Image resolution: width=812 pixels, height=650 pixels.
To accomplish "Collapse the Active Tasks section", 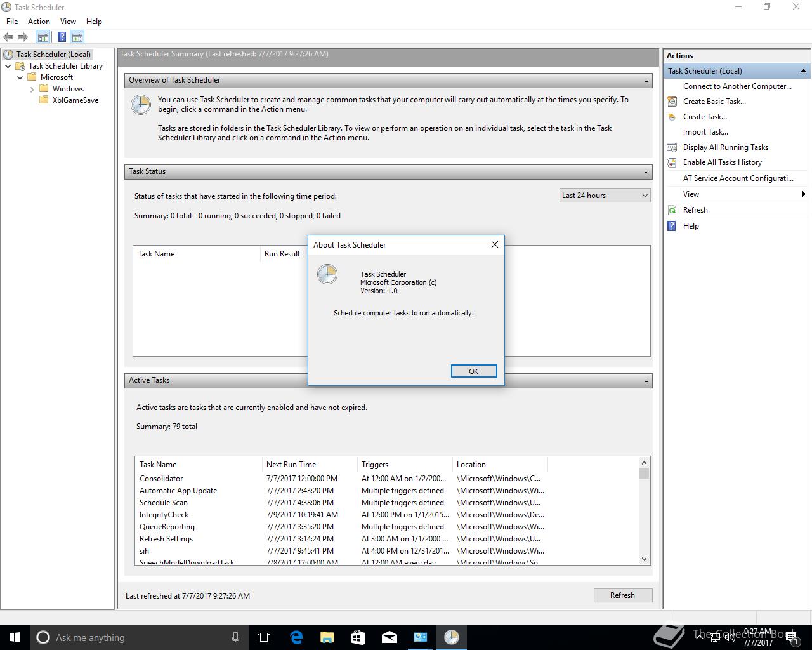I will coord(646,381).
